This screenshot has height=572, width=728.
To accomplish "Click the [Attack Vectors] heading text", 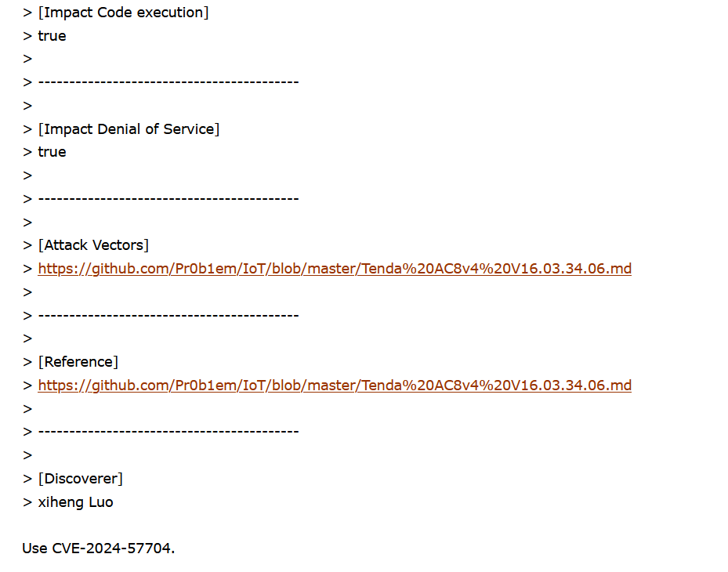I will click(x=93, y=245).
